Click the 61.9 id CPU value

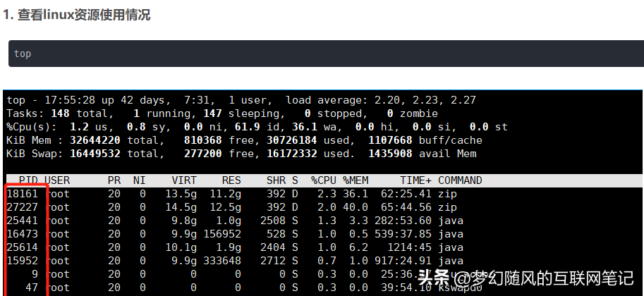(x=248, y=127)
